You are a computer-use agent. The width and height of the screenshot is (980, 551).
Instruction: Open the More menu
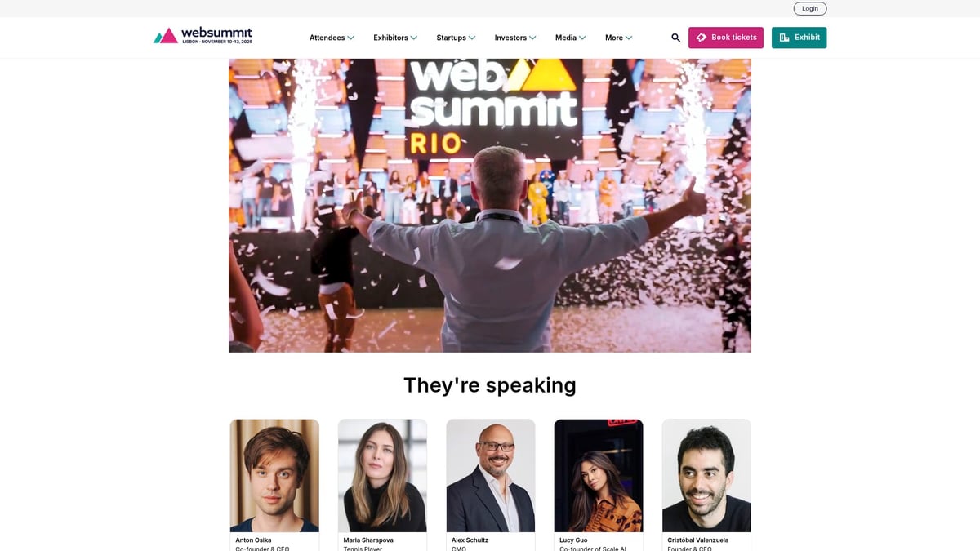tap(618, 38)
